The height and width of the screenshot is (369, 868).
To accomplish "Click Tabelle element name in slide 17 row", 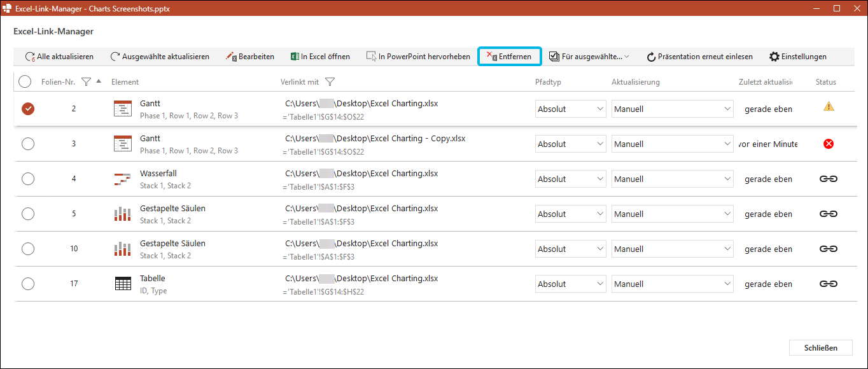I will pos(153,278).
